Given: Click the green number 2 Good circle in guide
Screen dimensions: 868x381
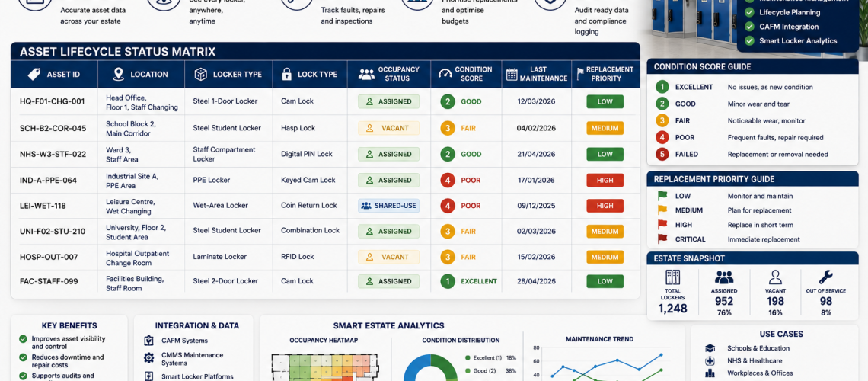Looking at the screenshot, I should click(662, 104).
